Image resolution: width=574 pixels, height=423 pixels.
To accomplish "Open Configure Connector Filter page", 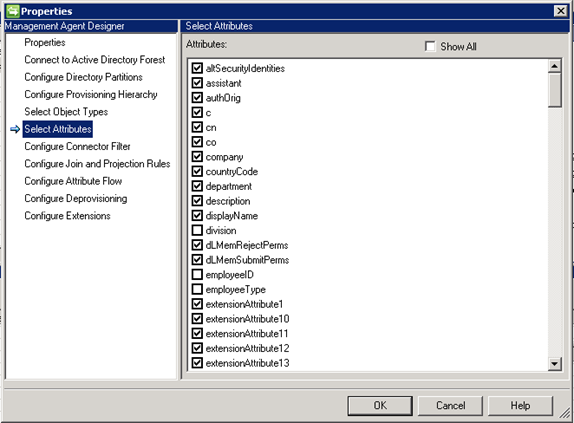I will [77, 146].
